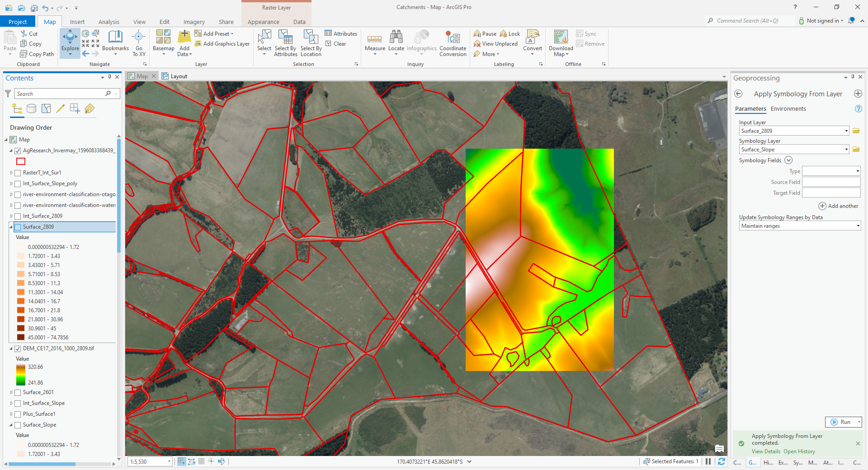Launch the Measure tool
The image size is (868, 470).
coord(374,43)
